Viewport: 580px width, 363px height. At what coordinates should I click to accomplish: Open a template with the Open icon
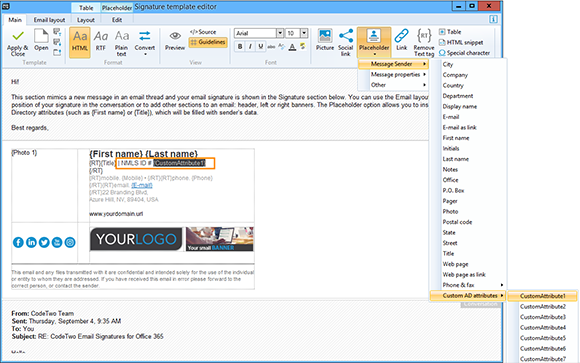click(x=41, y=37)
